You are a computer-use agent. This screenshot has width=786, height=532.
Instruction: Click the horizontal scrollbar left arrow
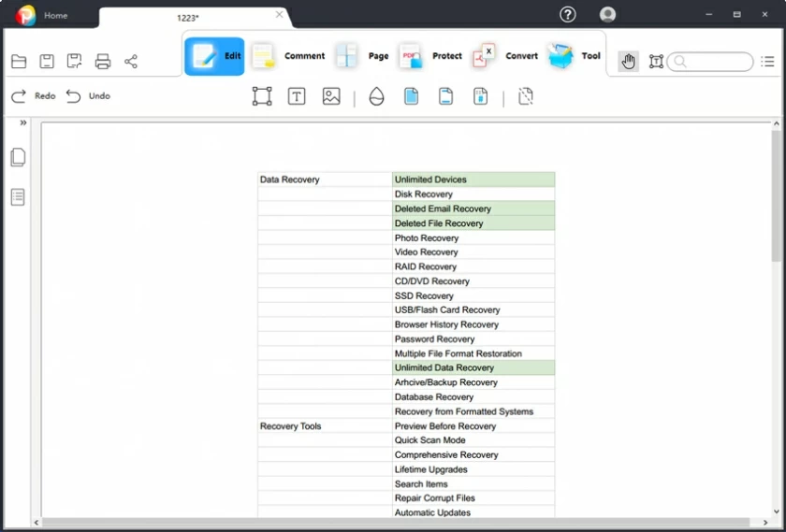click(x=36, y=523)
